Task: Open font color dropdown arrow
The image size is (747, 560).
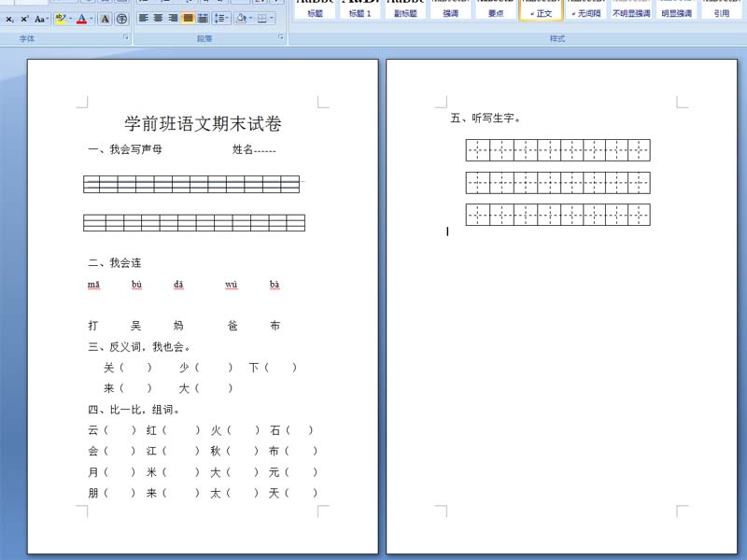Action: (x=92, y=19)
